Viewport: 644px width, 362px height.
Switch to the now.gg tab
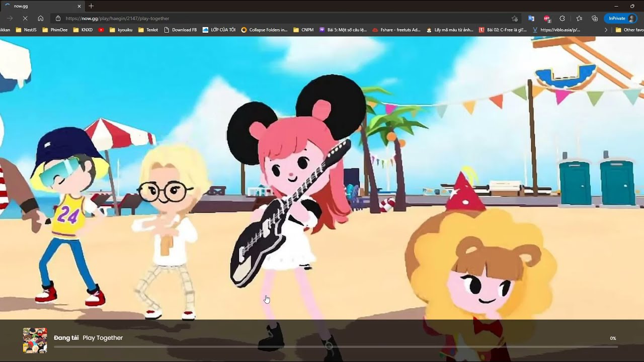(43, 6)
